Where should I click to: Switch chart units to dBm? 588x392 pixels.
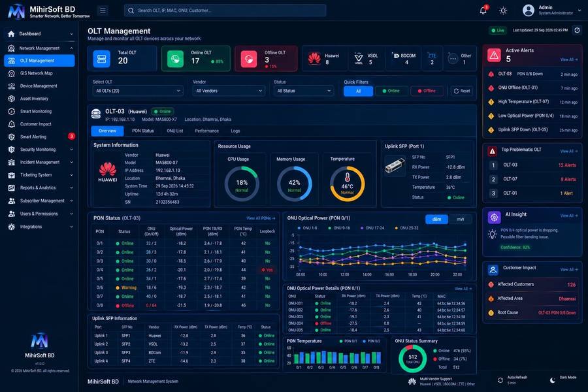coord(436,219)
